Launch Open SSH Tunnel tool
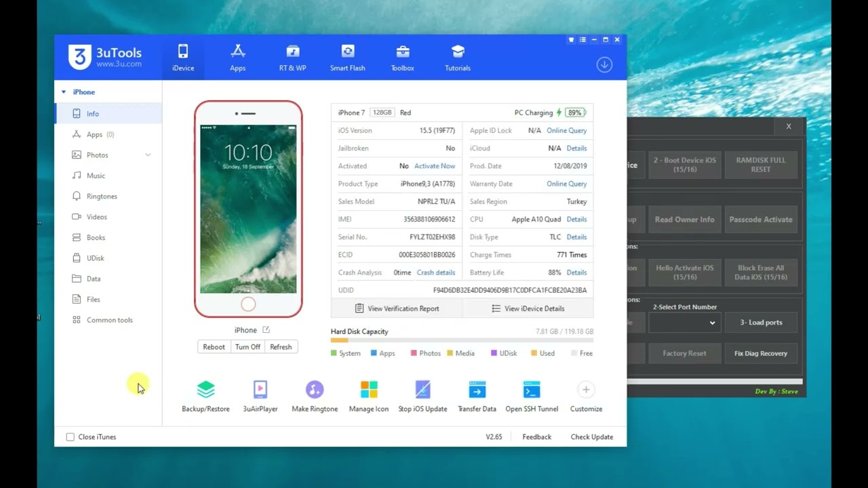This screenshot has width=868, height=488. (532, 396)
